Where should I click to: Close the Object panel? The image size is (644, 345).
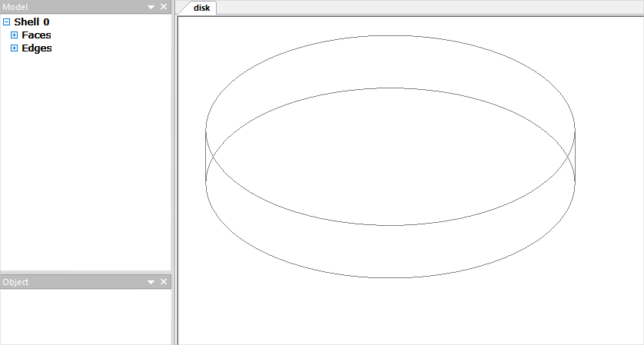[x=163, y=283]
